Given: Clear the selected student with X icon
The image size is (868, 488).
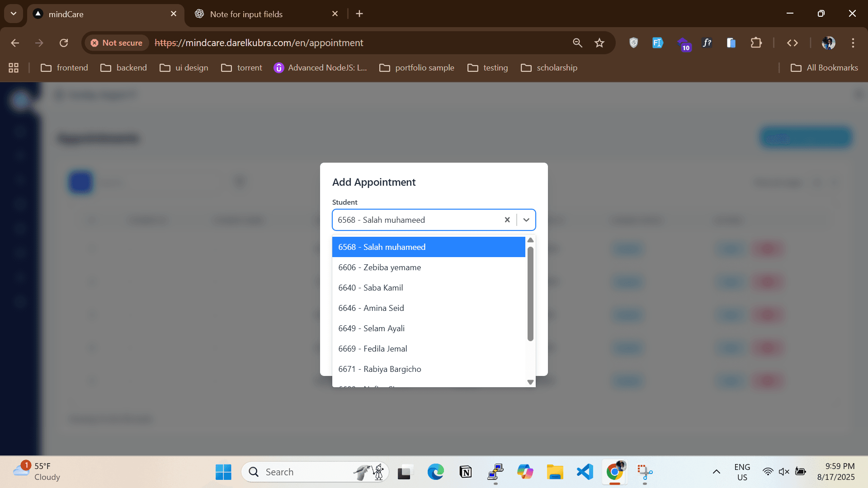Looking at the screenshot, I should pos(507,220).
